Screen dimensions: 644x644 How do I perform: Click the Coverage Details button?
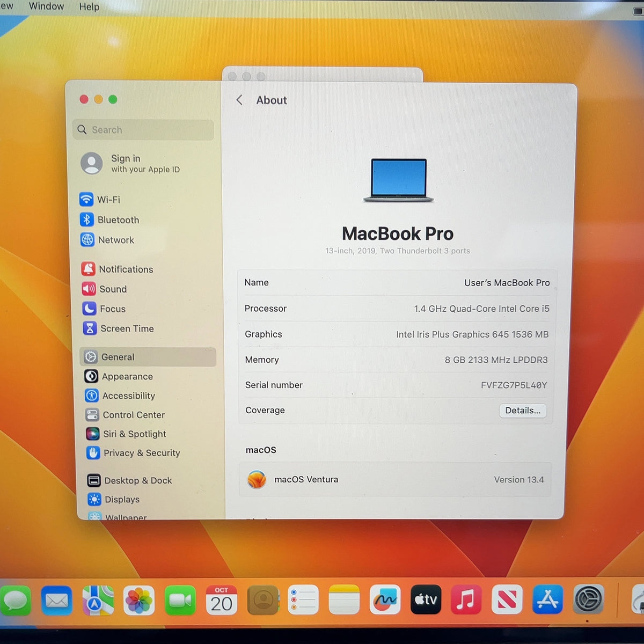click(523, 411)
